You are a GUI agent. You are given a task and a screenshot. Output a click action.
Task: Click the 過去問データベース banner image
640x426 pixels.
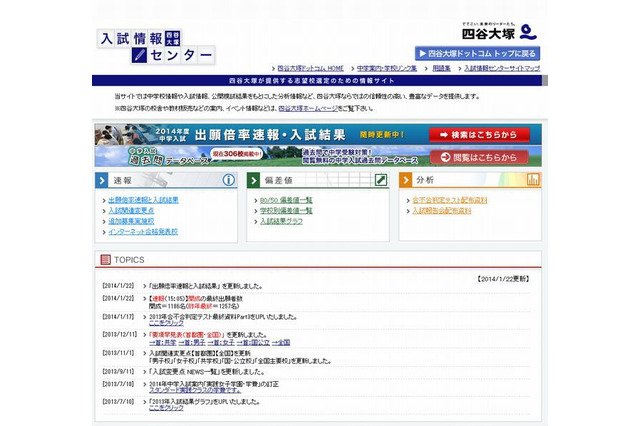(x=318, y=157)
